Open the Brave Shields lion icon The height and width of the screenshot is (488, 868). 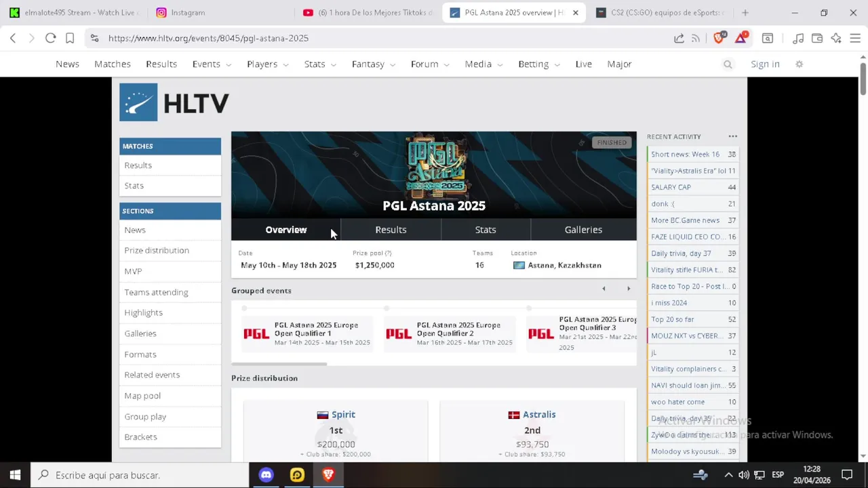click(719, 38)
